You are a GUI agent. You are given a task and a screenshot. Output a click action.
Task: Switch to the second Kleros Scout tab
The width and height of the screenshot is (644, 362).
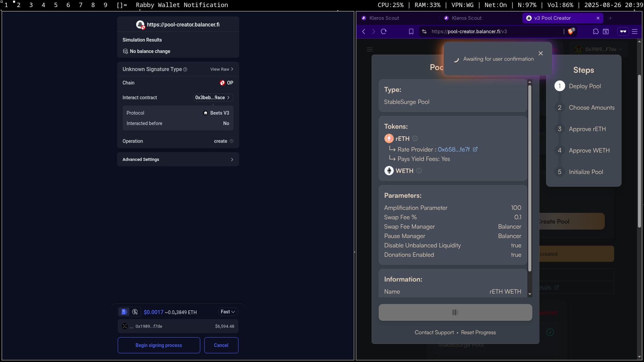coord(467,18)
